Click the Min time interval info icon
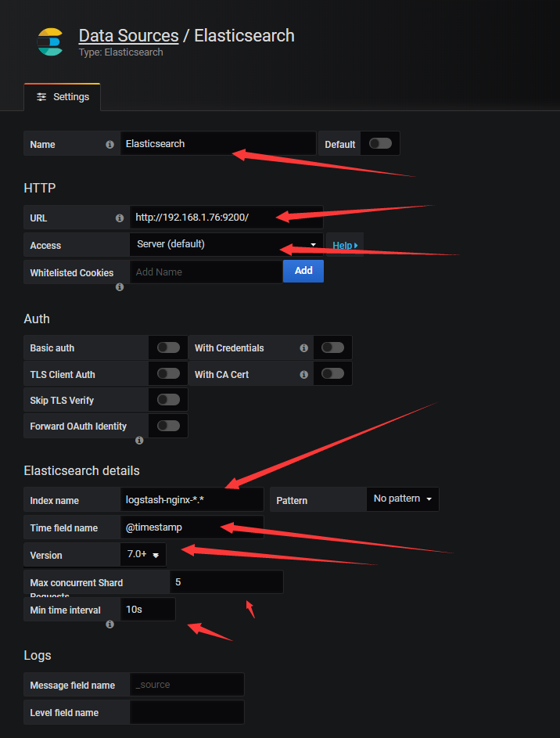This screenshot has height=738, width=560. [109, 624]
